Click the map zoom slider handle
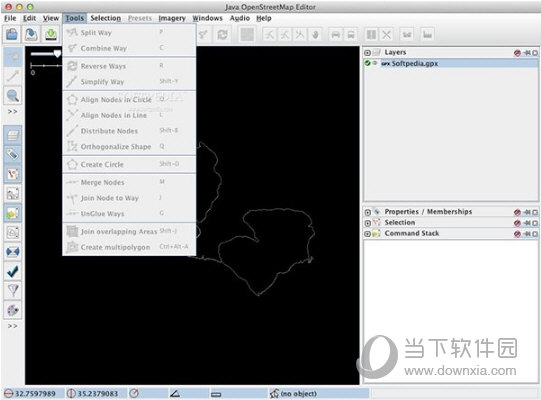Image resolution: width=541 pixels, height=400 pixels. pos(57,53)
